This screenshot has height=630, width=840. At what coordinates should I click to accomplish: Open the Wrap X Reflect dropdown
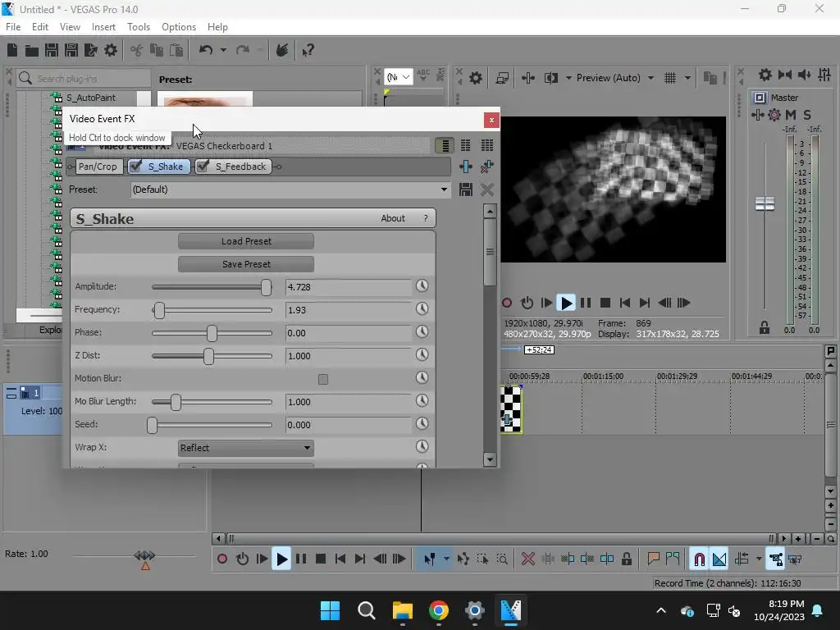246,448
